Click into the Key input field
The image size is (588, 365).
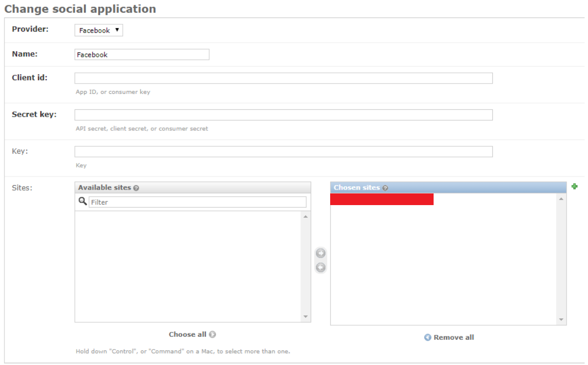[284, 152]
